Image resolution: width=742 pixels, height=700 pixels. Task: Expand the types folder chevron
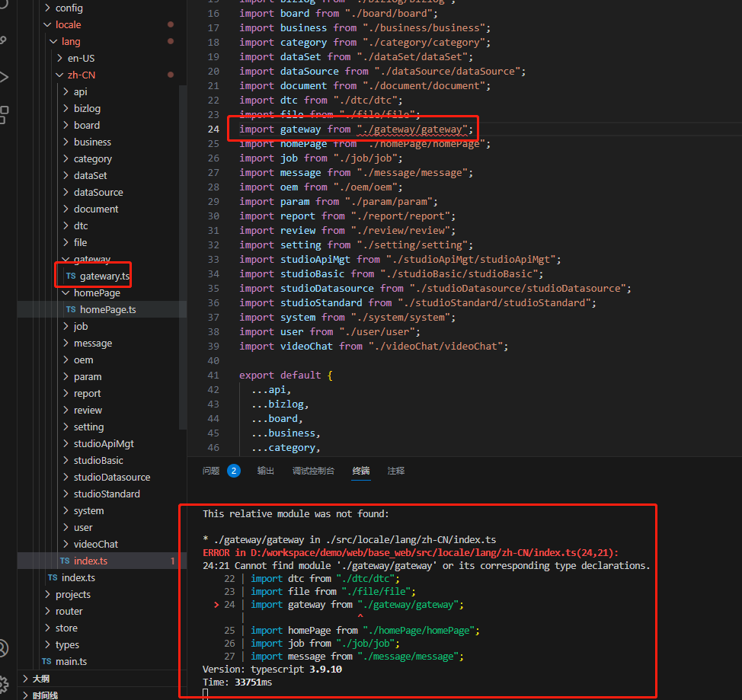47,644
